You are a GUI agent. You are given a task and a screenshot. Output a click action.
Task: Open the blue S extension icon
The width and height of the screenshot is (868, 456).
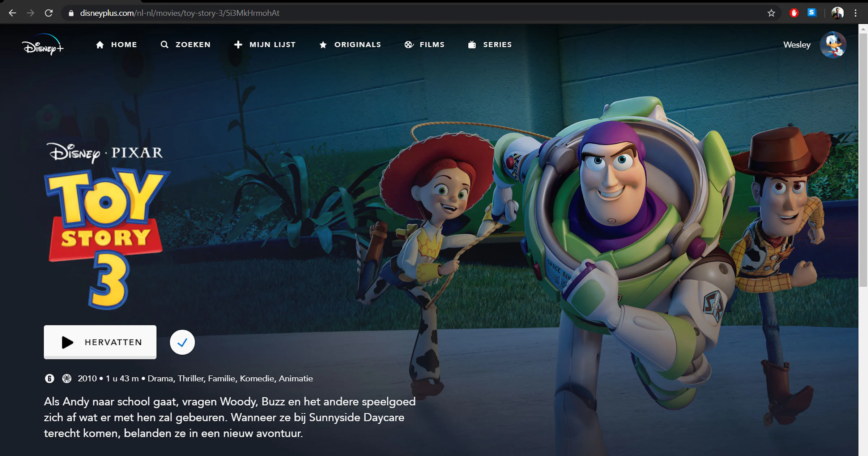pos(812,13)
